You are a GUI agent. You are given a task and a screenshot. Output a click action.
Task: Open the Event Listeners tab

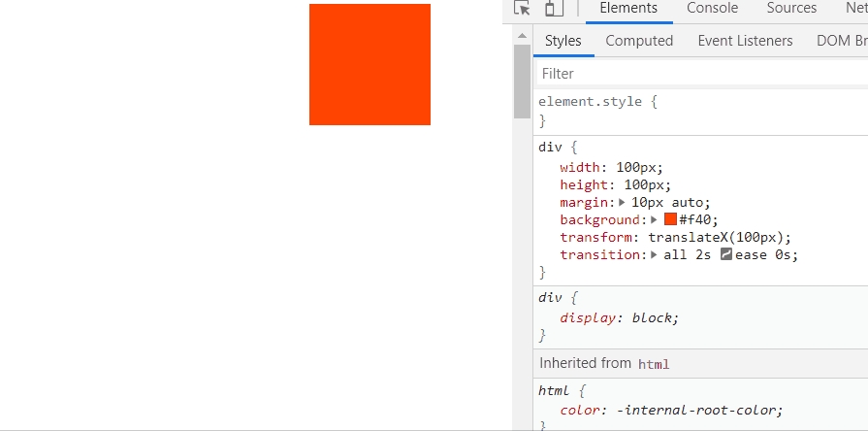point(745,41)
